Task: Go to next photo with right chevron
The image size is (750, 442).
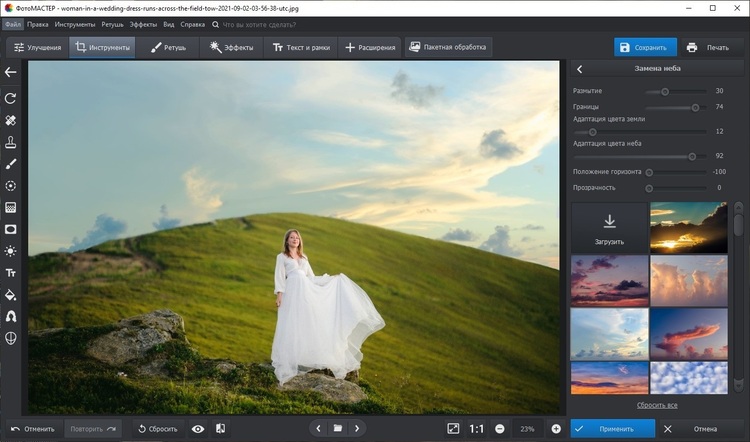Action: pos(356,428)
